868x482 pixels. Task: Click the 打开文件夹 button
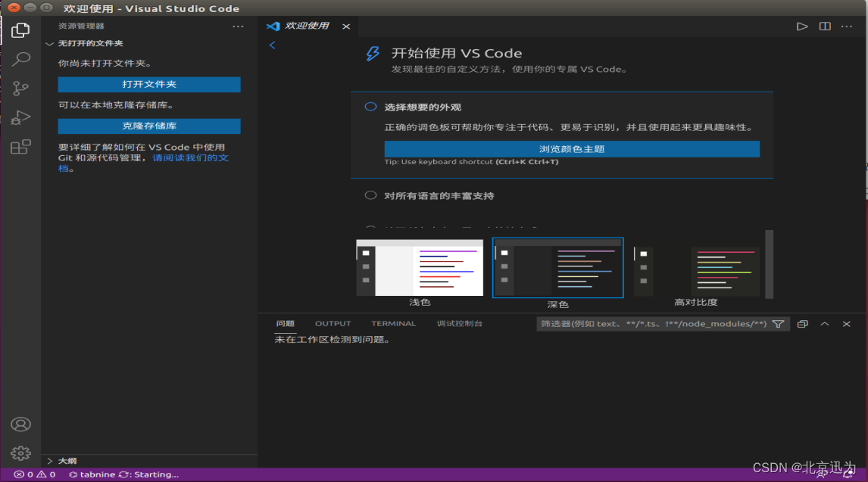(148, 84)
